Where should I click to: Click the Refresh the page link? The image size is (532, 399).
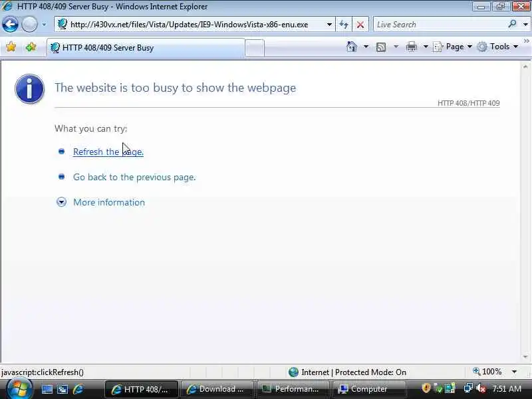tap(108, 152)
